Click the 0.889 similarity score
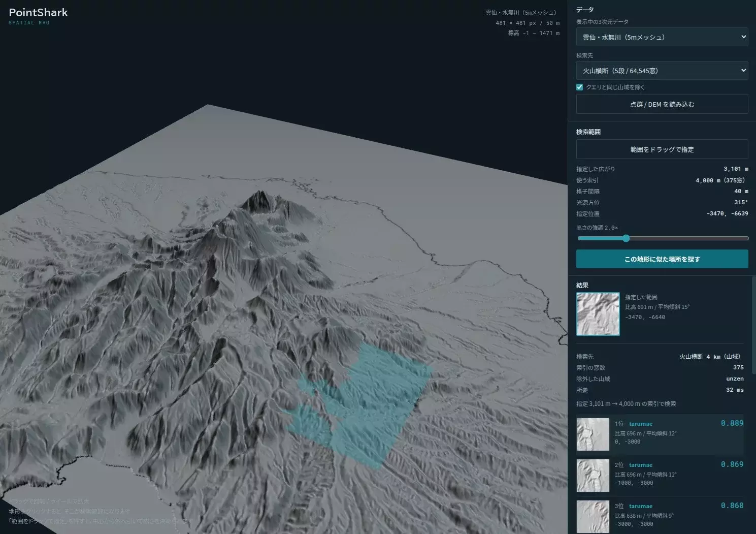The height and width of the screenshot is (534, 756). 732,423
